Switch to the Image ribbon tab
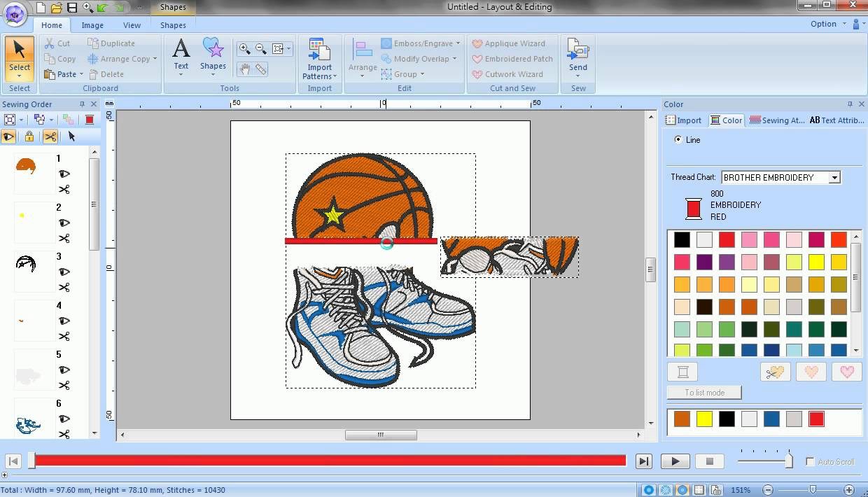This screenshot has height=497, width=868. coord(92,25)
